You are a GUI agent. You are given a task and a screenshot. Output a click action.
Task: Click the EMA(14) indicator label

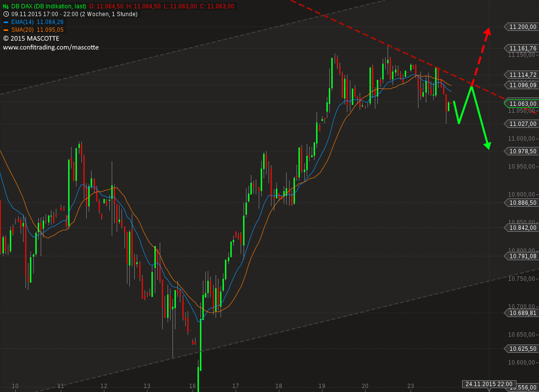click(x=23, y=22)
